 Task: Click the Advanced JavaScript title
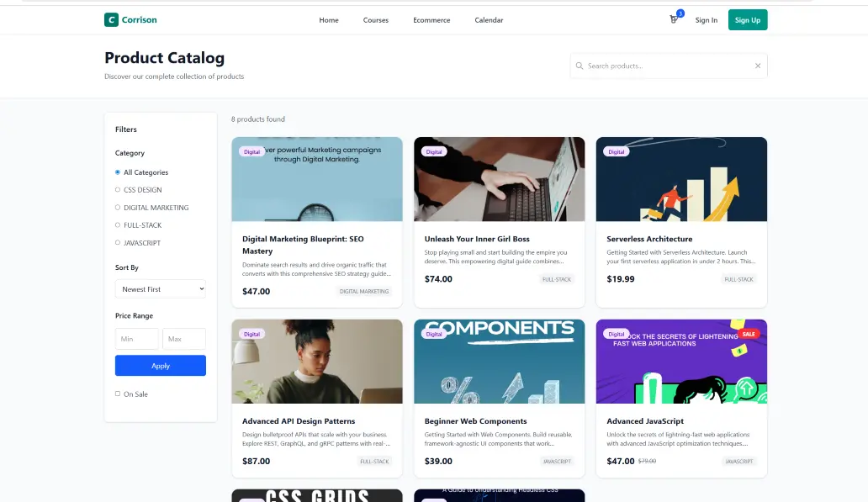tap(645, 421)
